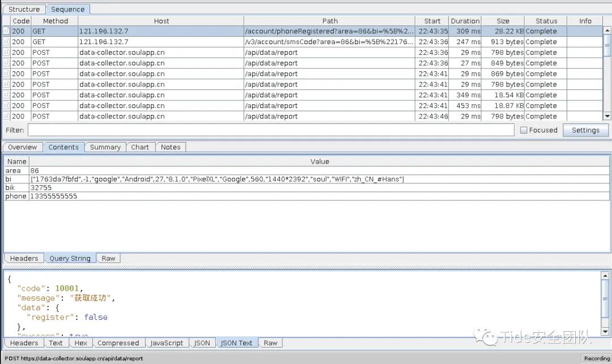Open the Overview tab
This screenshot has height=364, width=612.
pos(22,147)
